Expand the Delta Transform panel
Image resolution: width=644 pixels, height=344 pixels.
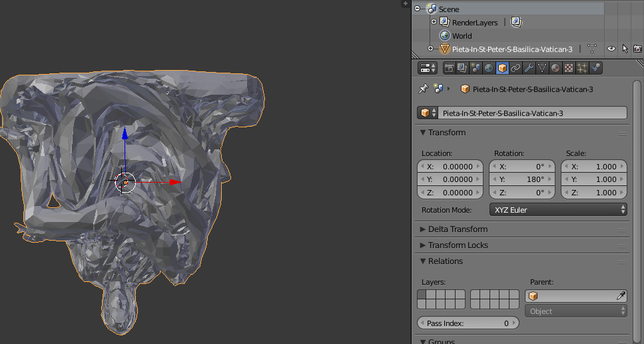(423, 229)
